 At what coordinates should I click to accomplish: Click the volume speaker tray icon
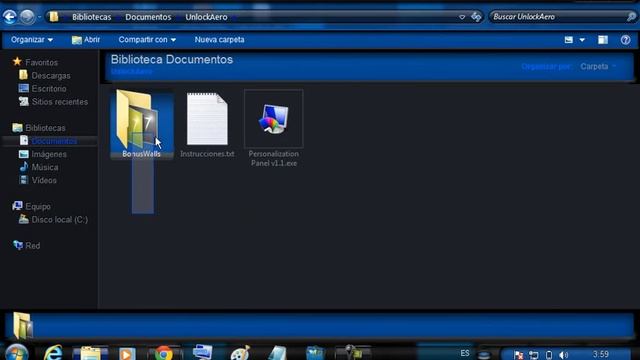[x=564, y=355]
